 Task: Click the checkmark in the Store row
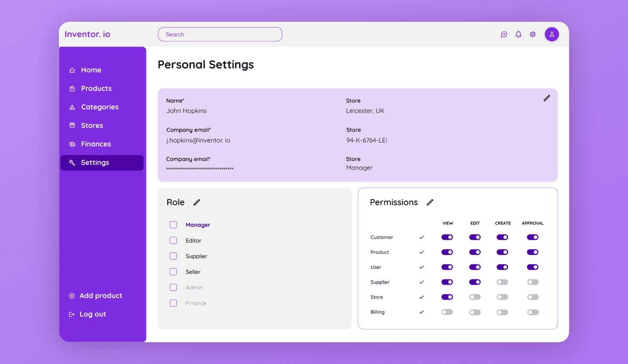421,297
